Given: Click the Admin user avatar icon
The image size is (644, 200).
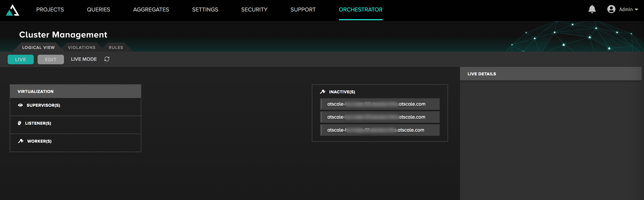Looking at the screenshot, I should pos(611,9).
